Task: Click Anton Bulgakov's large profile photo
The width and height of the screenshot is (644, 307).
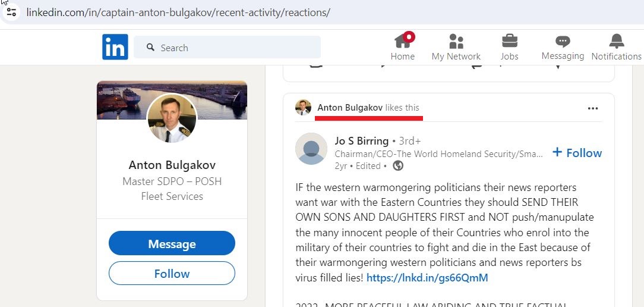Action: (x=172, y=118)
